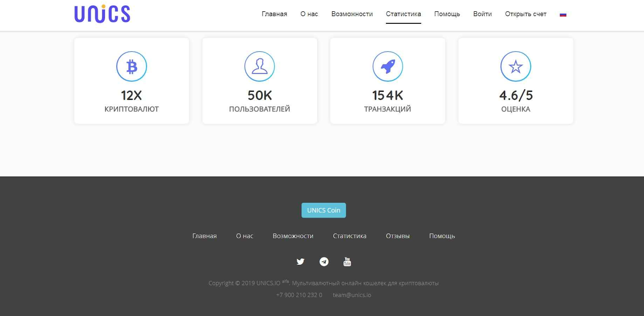Go to Главная in top navigation
Image resolution: width=644 pixels, height=316 pixels.
click(275, 14)
